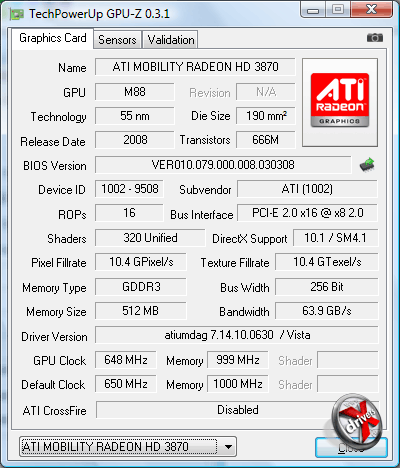
Task: Click the BIOS save chip icon
Action: (x=367, y=165)
